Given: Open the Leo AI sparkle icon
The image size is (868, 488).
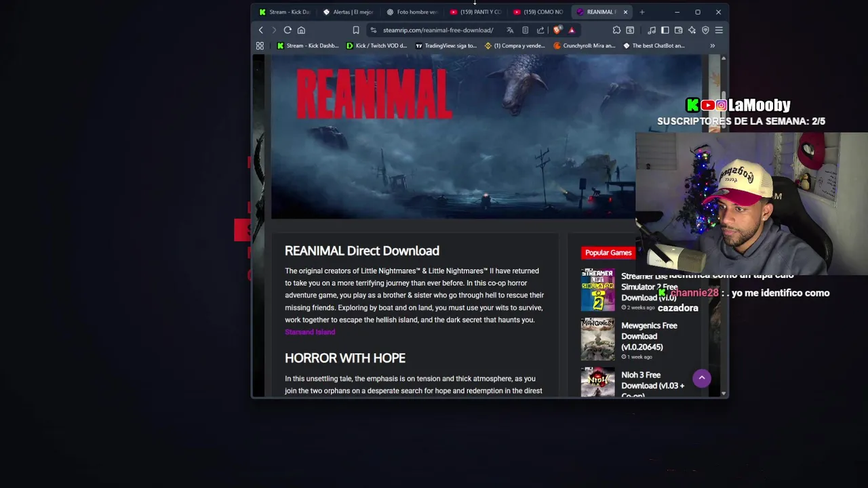Looking at the screenshot, I should [692, 30].
